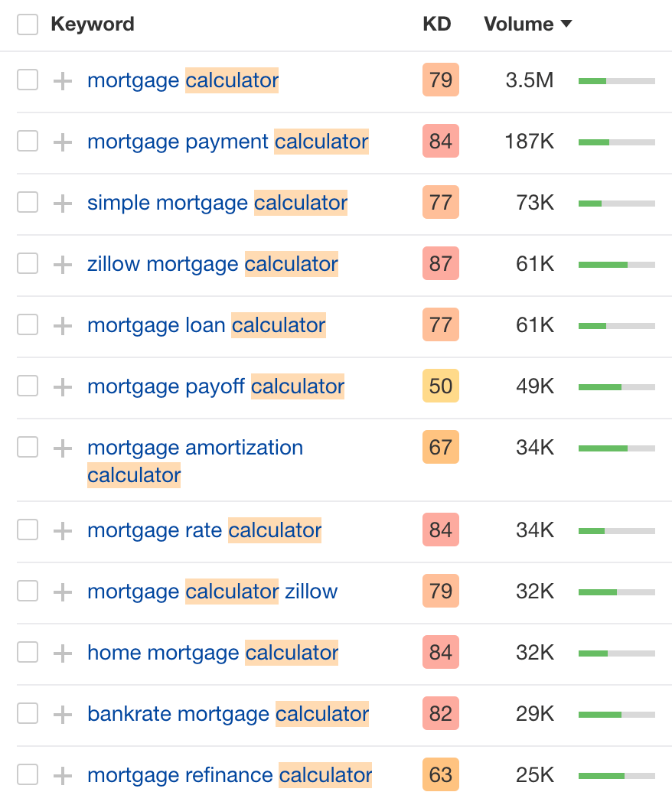Open the Volume sort order dropdown
Viewport: 672px width, 805px height.
[566, 24]
